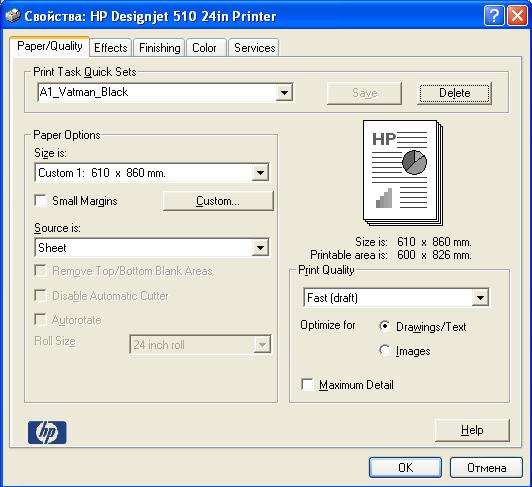Viewport: 532px width, 487px height.
Task: Click the paper preview thumbnail
Action: pyautogui.click(x=403, y=173)
